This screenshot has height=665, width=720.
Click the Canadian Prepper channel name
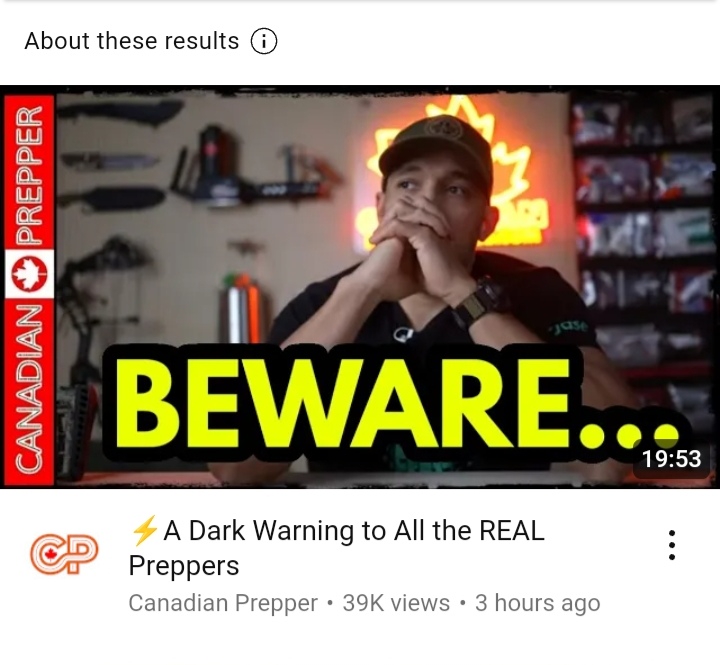click(223, 603)
